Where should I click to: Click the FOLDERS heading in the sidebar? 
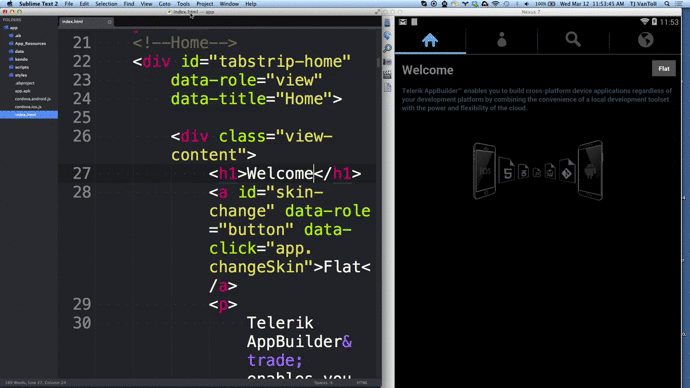[12, 20]
